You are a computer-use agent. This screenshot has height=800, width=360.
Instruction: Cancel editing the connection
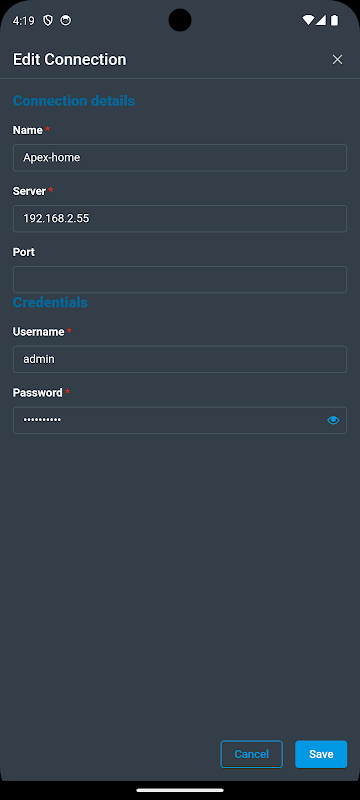point(251,754)
